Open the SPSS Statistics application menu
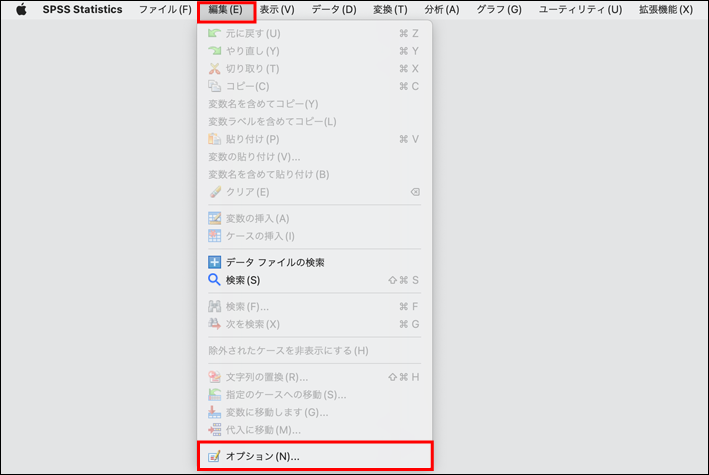This screenshot has height=475, width=709. (82, 10)
